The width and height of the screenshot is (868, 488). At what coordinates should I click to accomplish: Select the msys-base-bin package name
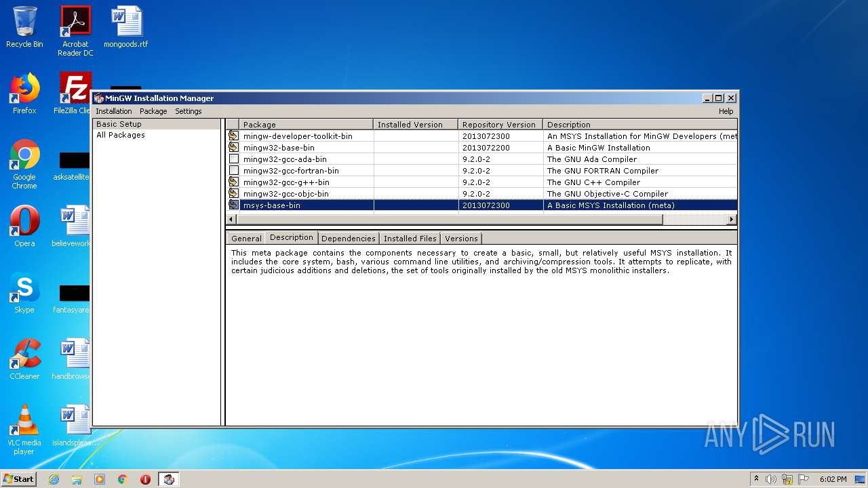(x=271, y=205)
